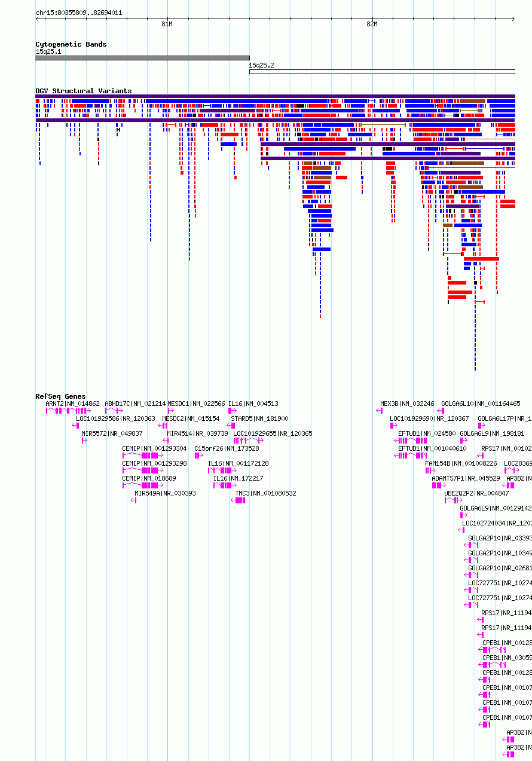Open LOC101929586|NR_120363 gene label
The width and height of the screenshot is (532, 761).
click(115, 418)
